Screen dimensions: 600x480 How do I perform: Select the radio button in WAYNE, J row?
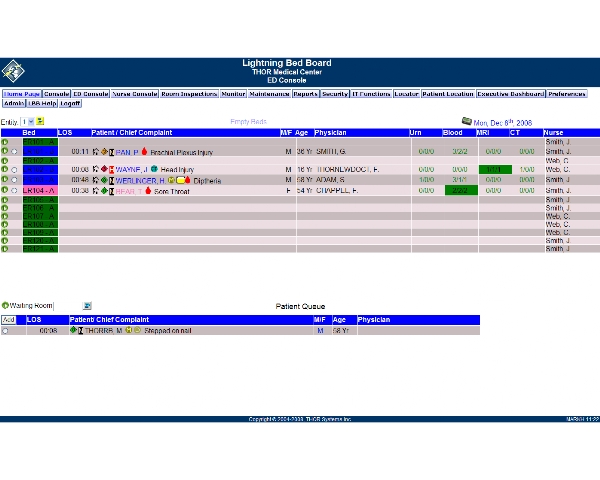14,170
